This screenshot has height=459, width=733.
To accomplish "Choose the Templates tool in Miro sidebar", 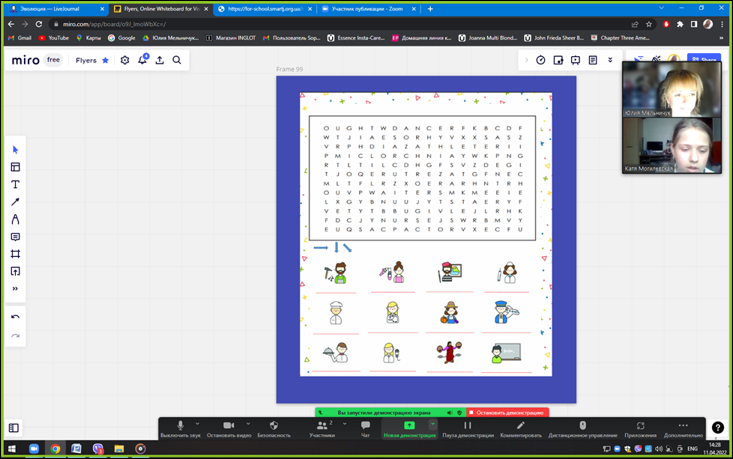I will 15,167.
